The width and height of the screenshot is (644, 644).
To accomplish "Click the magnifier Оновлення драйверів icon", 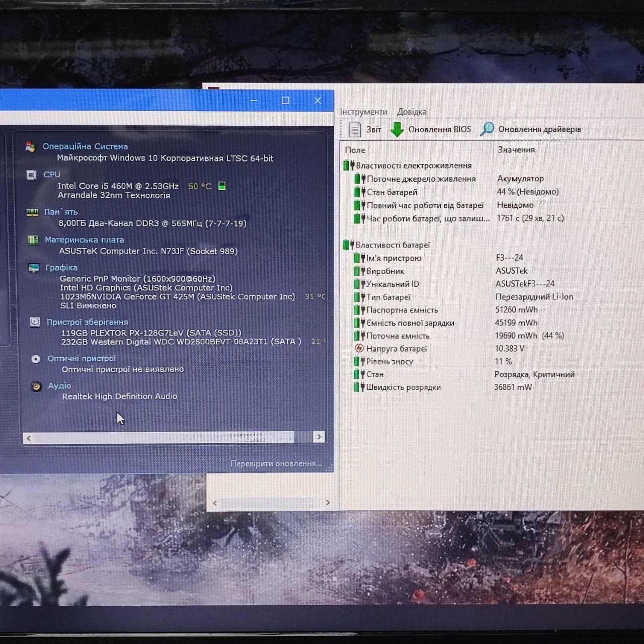I will [x=487, y=129].
